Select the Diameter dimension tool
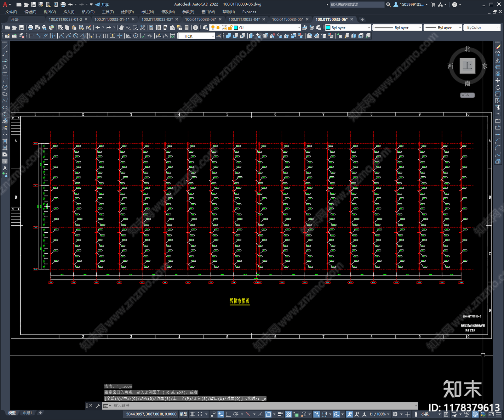The height and width of the screenshot is (420, 504). point(76,36)
